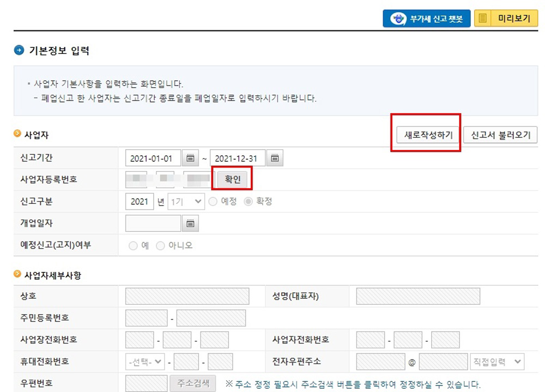This screenshot has height=392, width=545.
Task: Click the 개업일자 date input field
Action: click(x=153, y=224)
